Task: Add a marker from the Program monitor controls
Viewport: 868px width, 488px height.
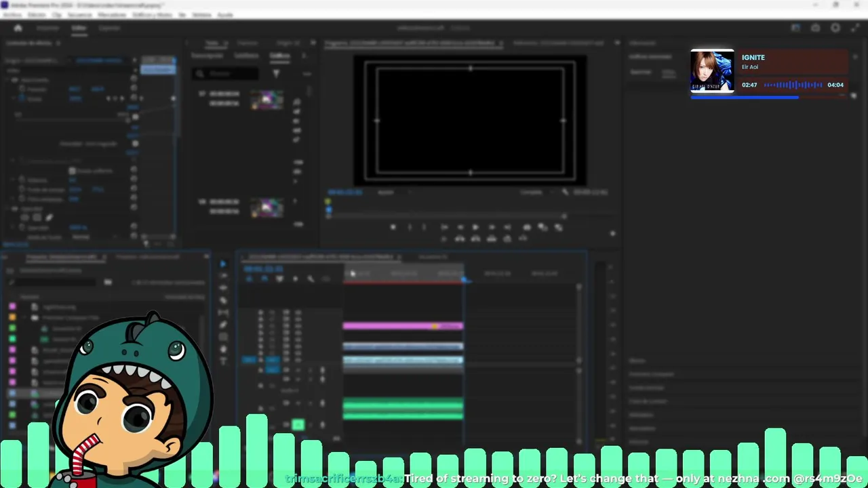Action: click(393, 228)
